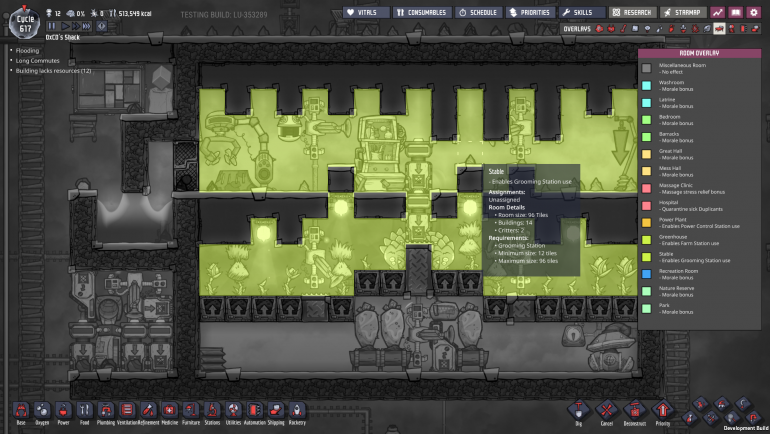This screenshot has width=770, height=434.
Task: Set game to fastest speed
Action: (x=87, y=26)
